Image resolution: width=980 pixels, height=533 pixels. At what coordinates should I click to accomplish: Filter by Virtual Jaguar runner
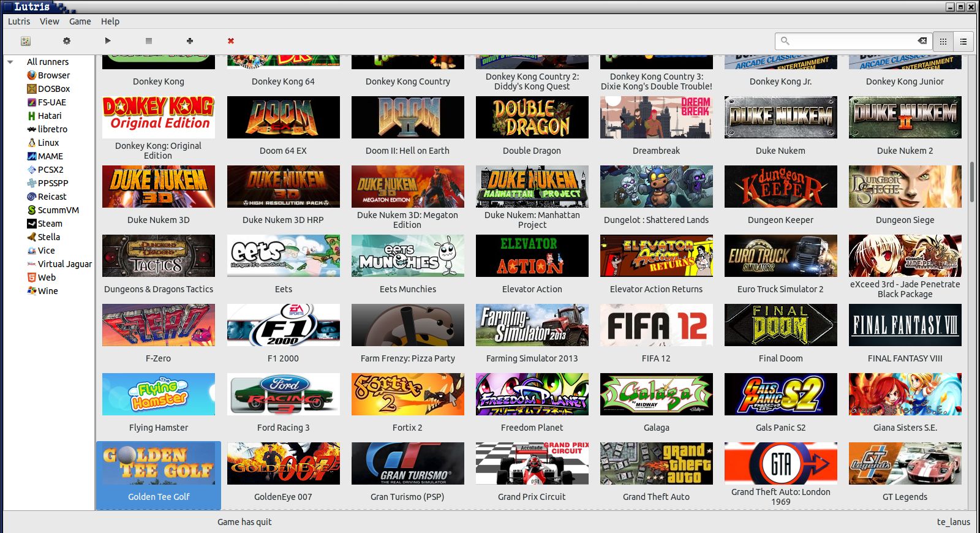(x=59, y=264)
